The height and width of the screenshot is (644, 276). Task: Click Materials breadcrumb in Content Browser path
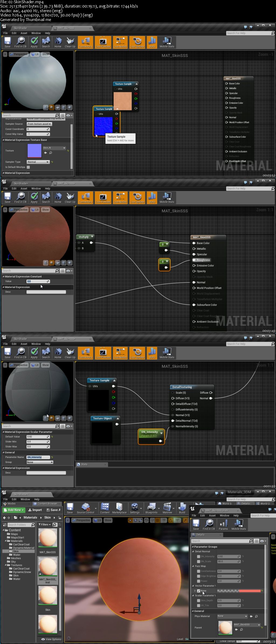30,517
